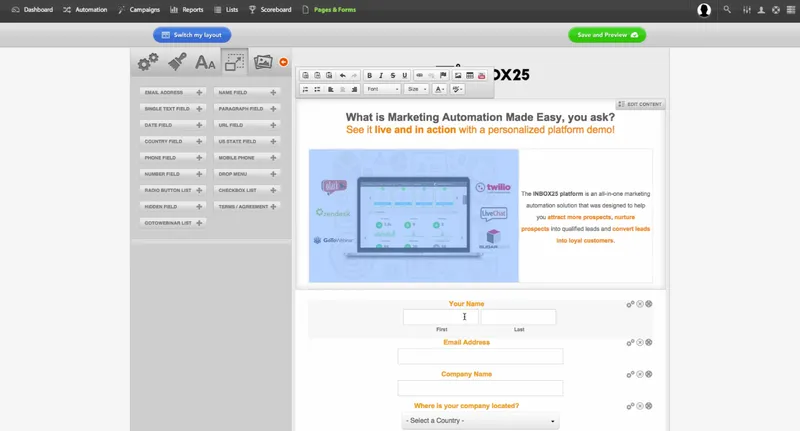
Task: Click the Switch my layout button
Action: (192, 35)
